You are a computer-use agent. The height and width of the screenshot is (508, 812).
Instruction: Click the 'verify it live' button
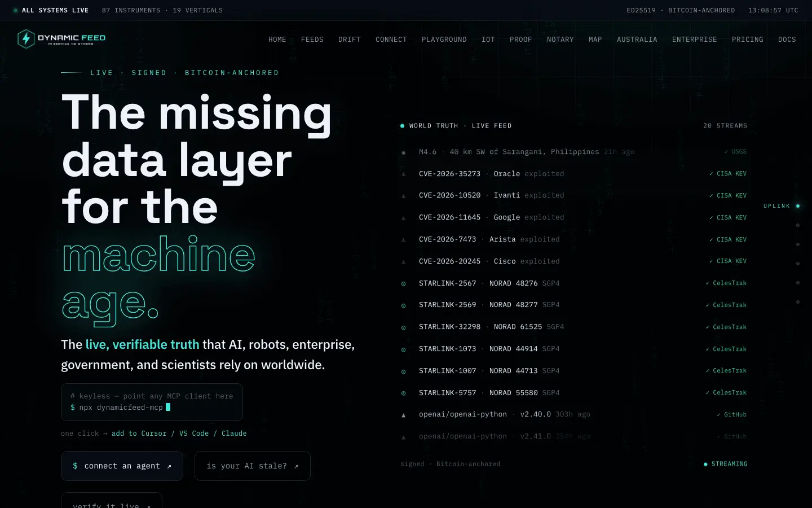point(112,501)
